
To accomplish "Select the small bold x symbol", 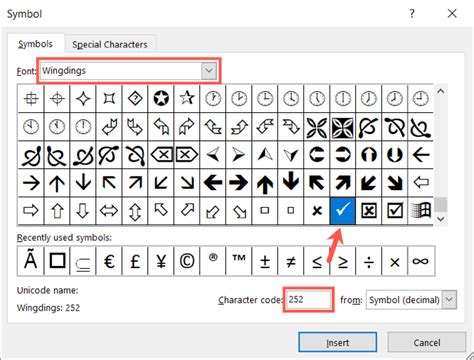I will point(317,211).
